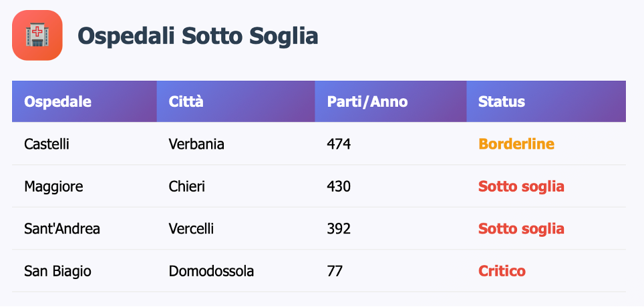Click the orange Borderline status label

pyautogui.click(x=516, y=144)
